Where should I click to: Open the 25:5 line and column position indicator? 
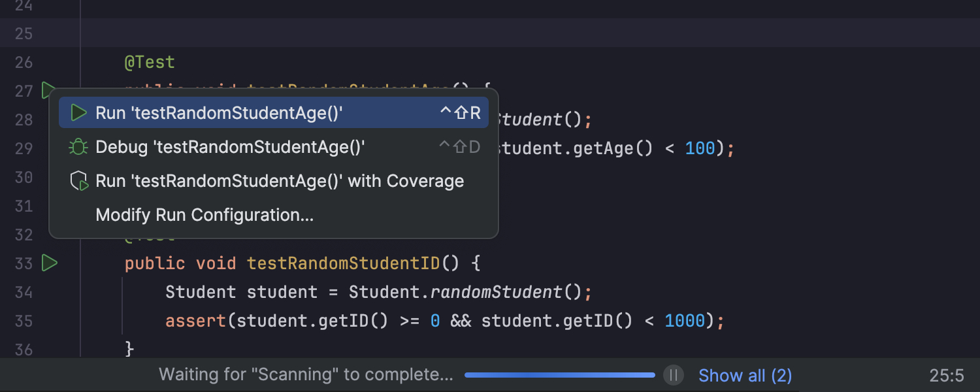947,376
